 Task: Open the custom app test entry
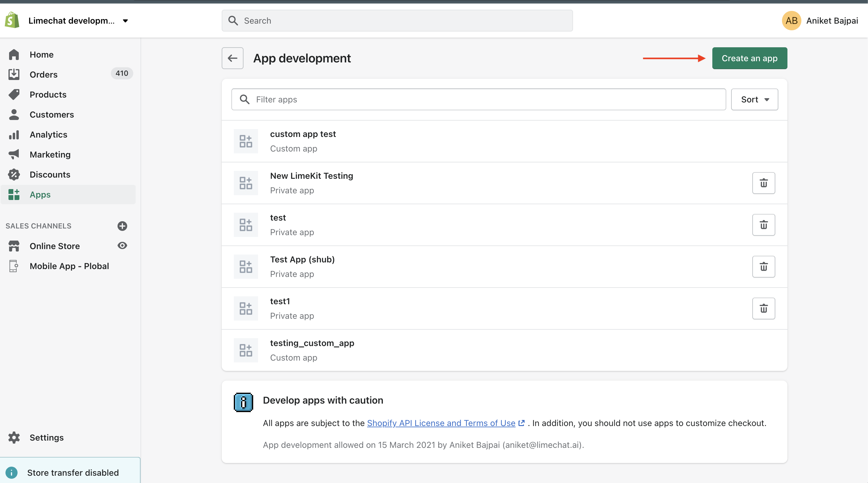click(504, 141)
